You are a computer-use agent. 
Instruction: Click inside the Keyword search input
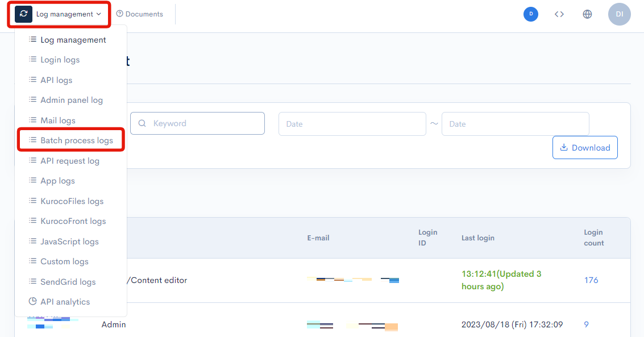click(x=205, y=123)
